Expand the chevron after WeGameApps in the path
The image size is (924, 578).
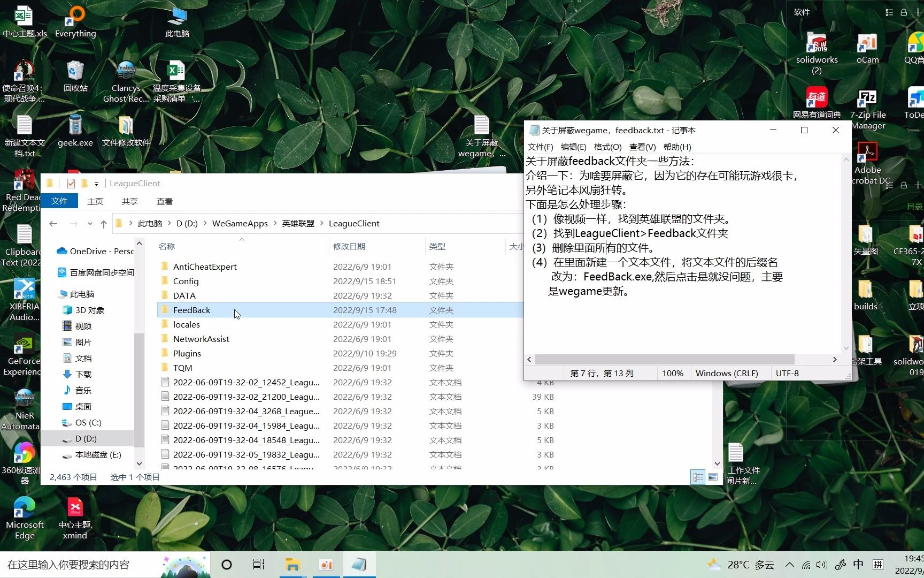tap(275, 224)
